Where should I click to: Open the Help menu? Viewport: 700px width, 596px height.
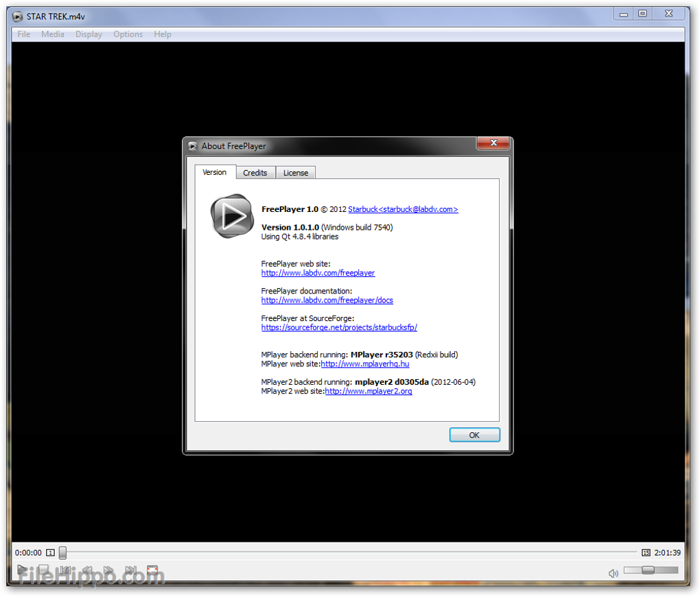(163, 34)
